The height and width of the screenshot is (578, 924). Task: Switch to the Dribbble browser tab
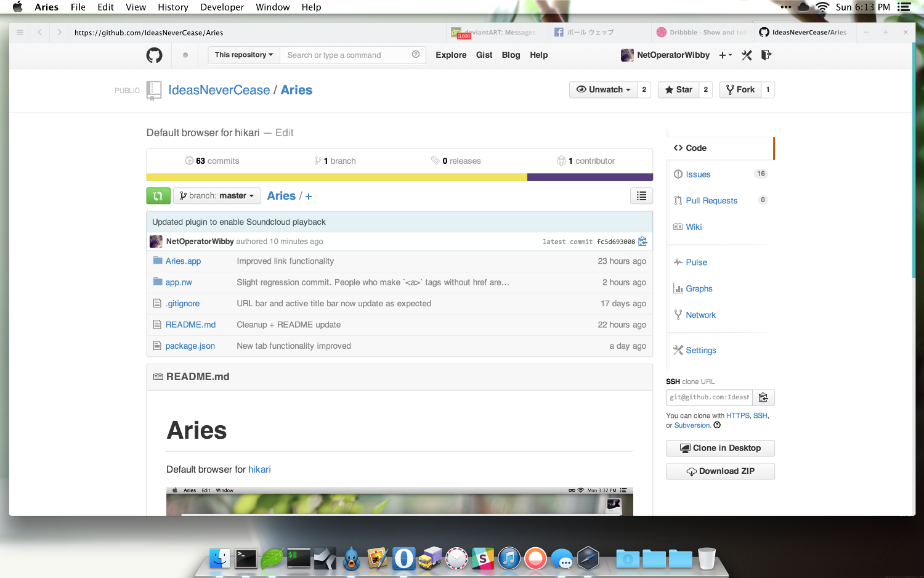point(702,32)
